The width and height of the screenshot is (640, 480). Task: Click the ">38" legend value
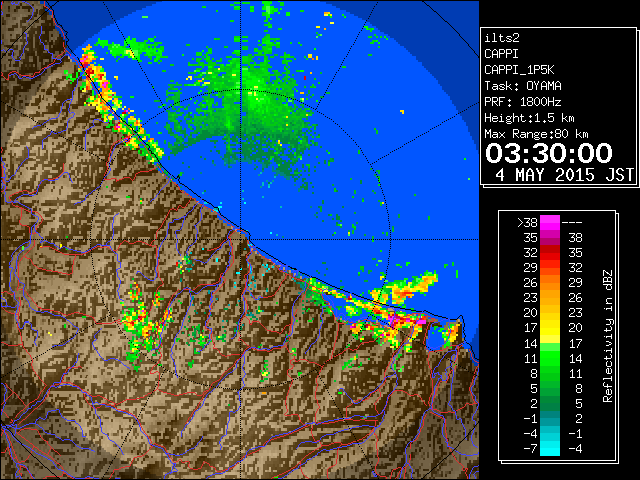[x=527, y=223]
